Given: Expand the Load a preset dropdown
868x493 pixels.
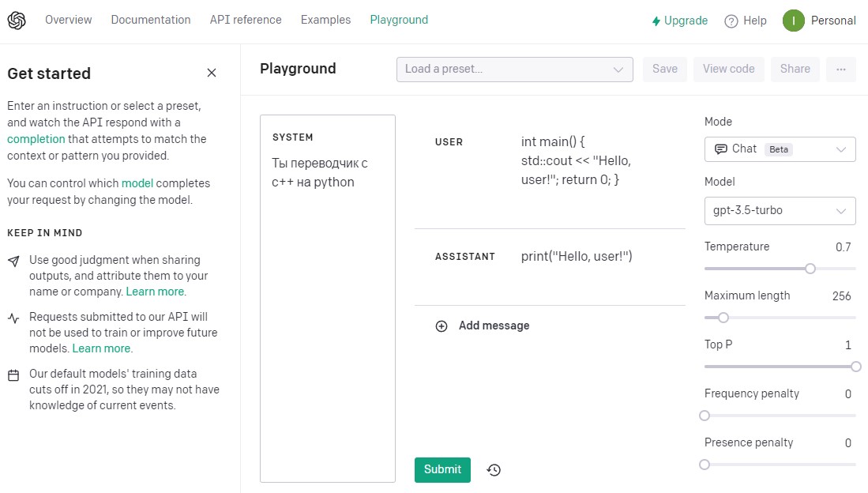Looking at the screenshot, I should tap(514, 70).
